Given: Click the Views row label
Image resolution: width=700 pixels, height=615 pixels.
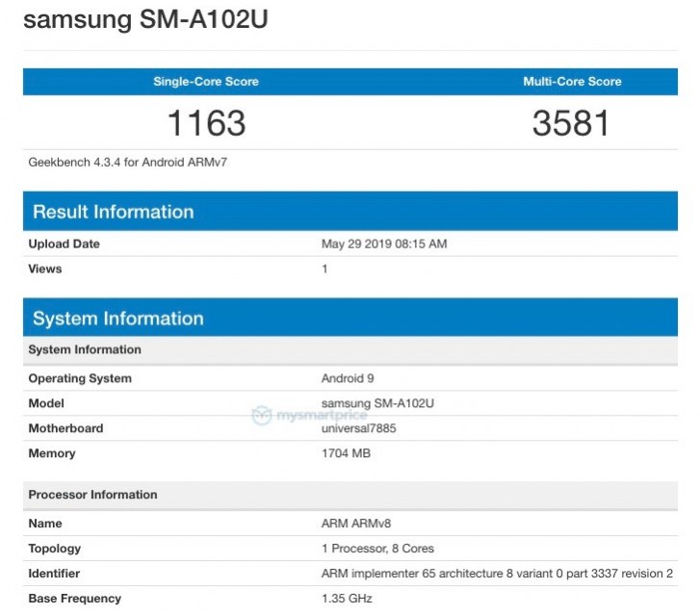Looking at the screenshot, I should tap(45, 269).
